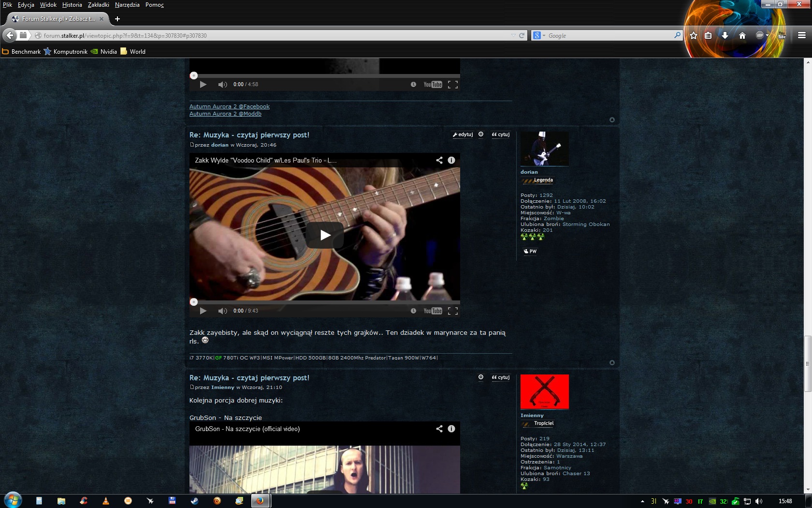Play the 4:58 video in top player
812x508 pixels.
203,84
